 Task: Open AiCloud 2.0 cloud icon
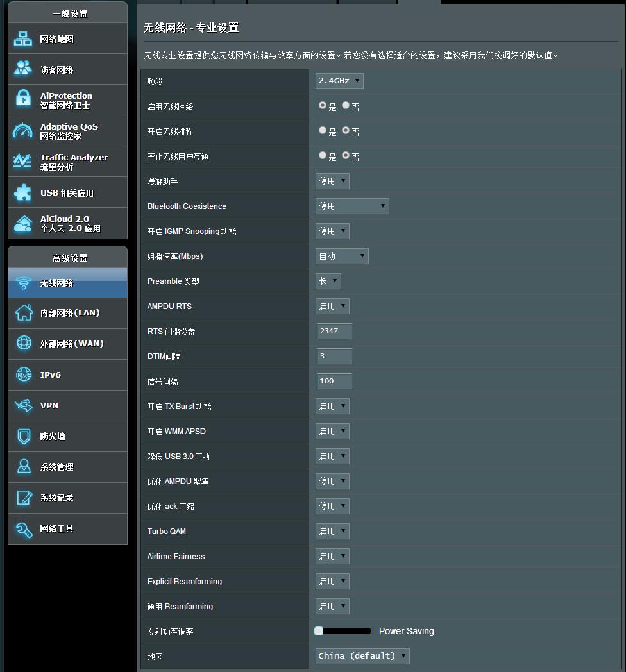(x=22, y=224)
